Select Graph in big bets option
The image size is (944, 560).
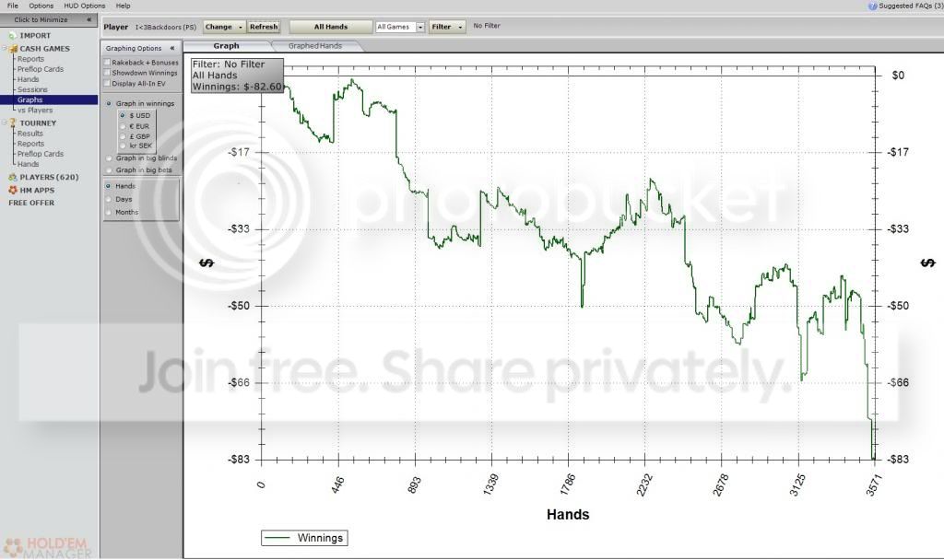click(109, 170)
